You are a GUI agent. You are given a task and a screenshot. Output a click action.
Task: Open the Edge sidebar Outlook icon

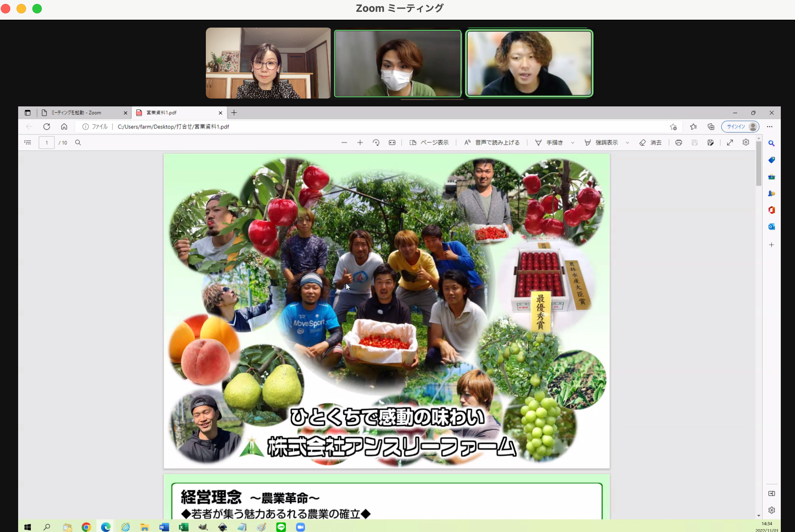tap(772, 227)
